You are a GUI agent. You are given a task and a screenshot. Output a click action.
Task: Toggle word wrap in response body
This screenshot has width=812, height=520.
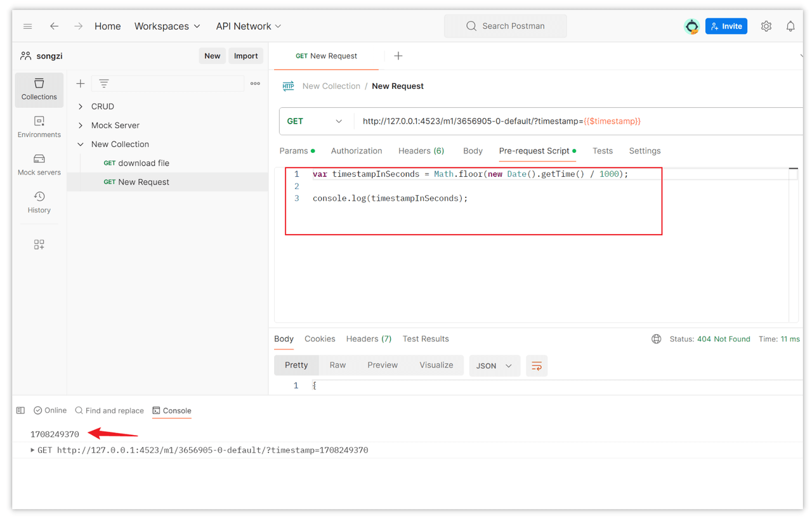pos(536,366)
